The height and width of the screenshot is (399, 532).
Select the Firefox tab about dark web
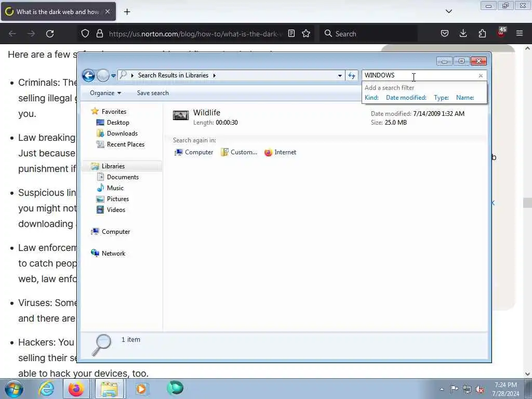(58, 12)
